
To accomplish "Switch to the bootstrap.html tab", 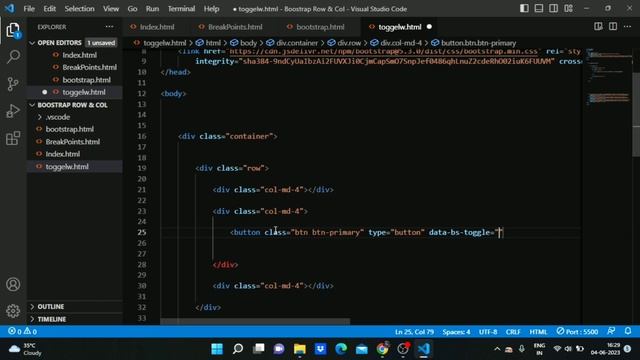I will (x=320, y=27).
